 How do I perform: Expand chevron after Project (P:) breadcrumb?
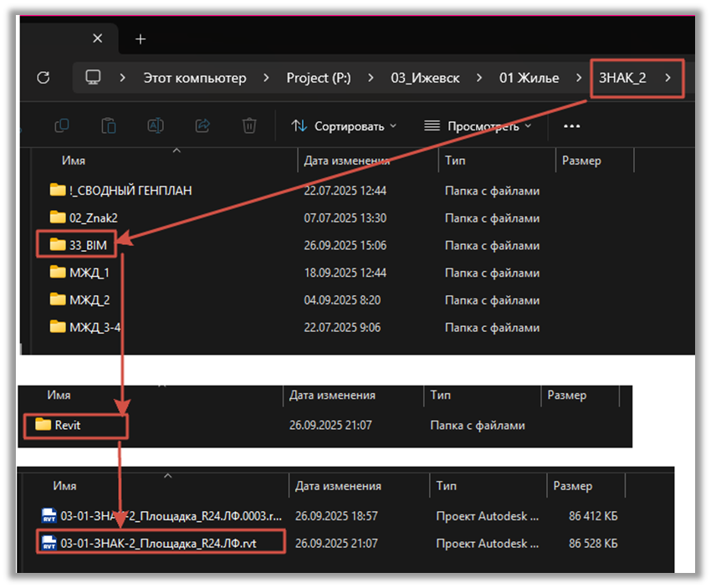click(x=371, y=78)
